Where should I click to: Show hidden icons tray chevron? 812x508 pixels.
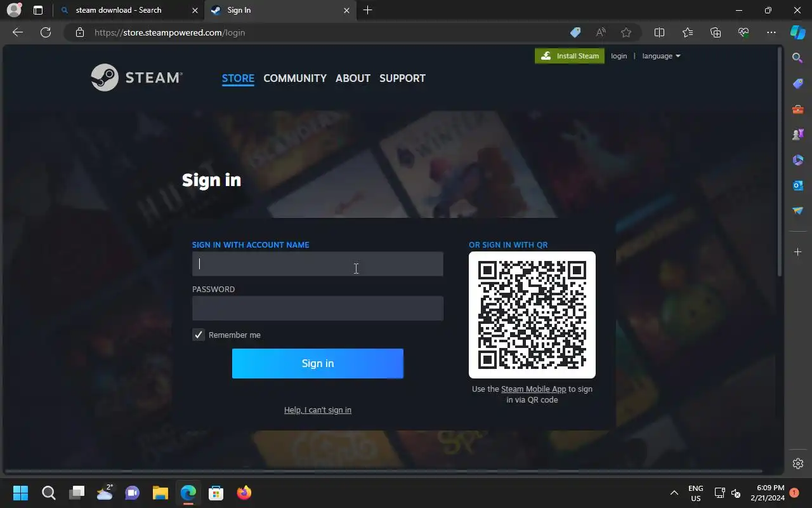(674, 493)
